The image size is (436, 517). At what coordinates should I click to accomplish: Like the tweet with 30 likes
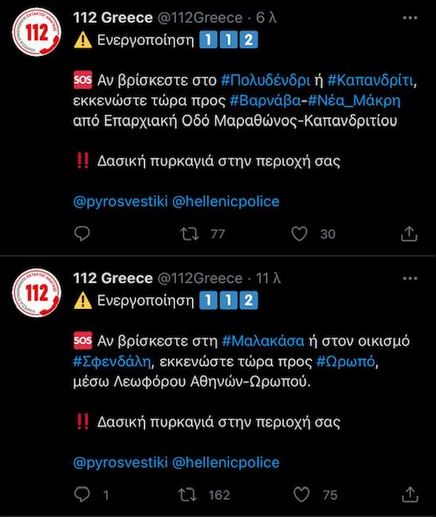(299, 234)
